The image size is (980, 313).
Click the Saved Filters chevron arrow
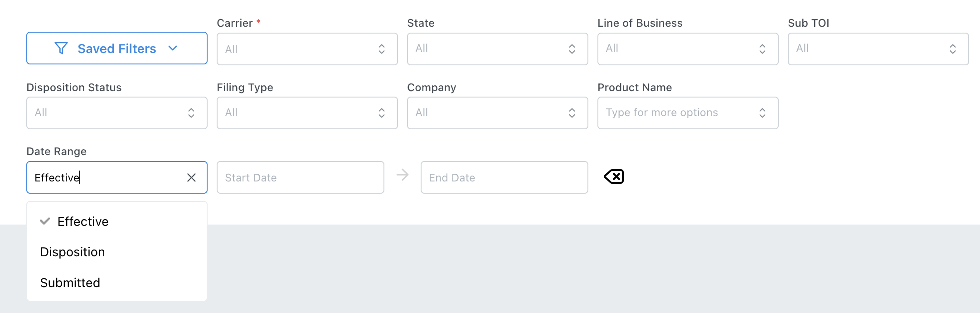click(x=173, y=48)
